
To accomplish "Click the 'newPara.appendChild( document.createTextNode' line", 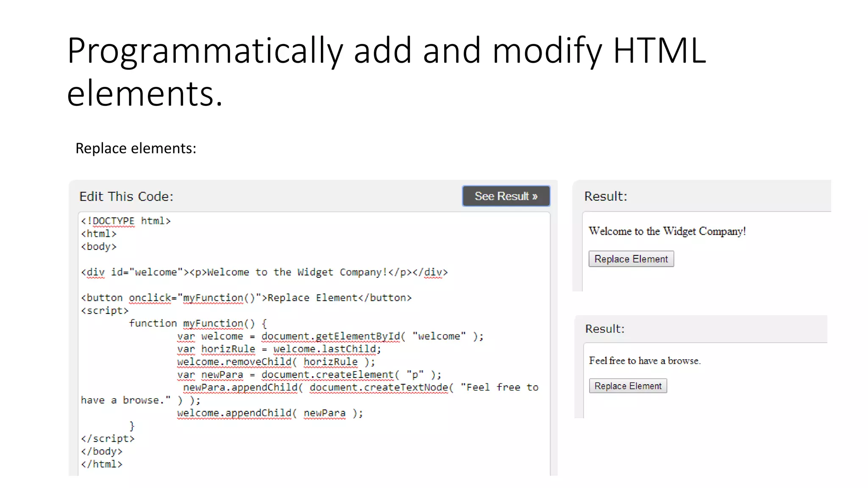I will pos(361,388).
